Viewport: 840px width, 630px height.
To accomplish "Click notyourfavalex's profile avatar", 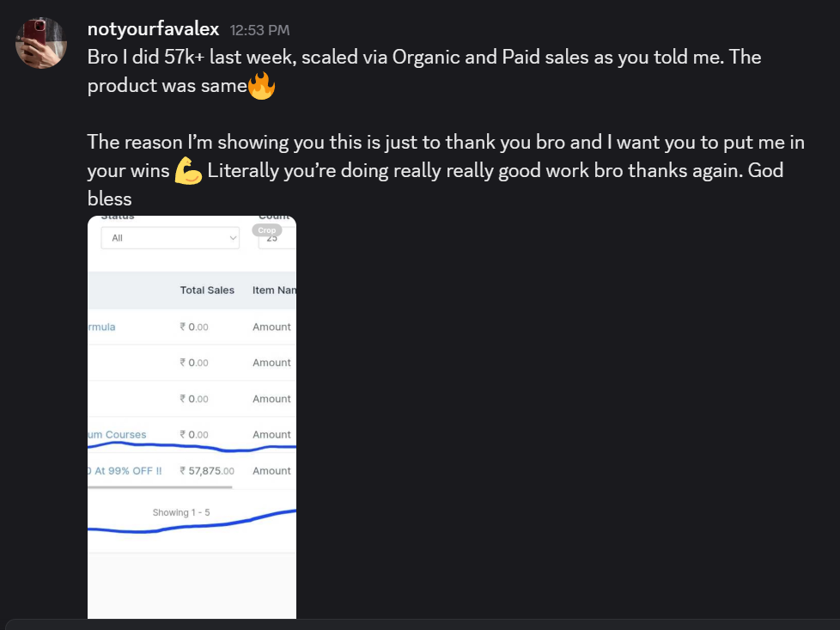I will point(41,43).
